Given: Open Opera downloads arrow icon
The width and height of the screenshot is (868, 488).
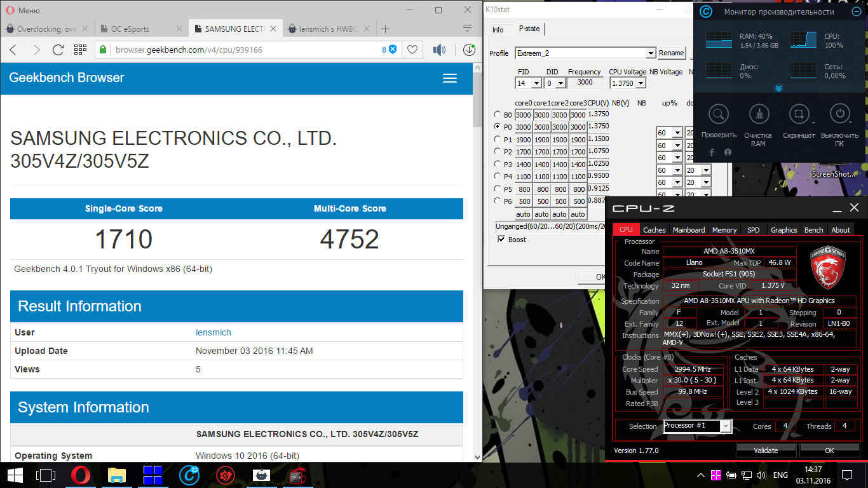Looking at the screenshot, I should coord(469,50).
